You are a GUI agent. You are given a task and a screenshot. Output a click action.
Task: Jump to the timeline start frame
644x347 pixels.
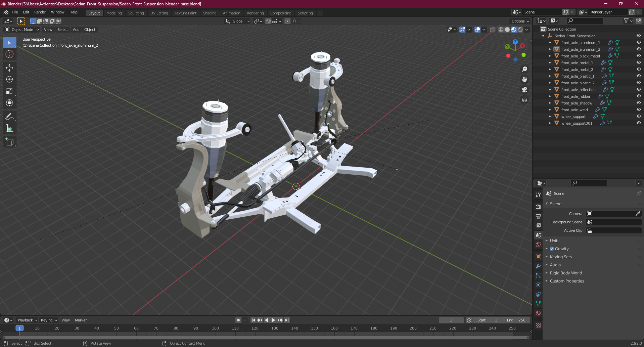pyautogui.click(x=253, y=320)
